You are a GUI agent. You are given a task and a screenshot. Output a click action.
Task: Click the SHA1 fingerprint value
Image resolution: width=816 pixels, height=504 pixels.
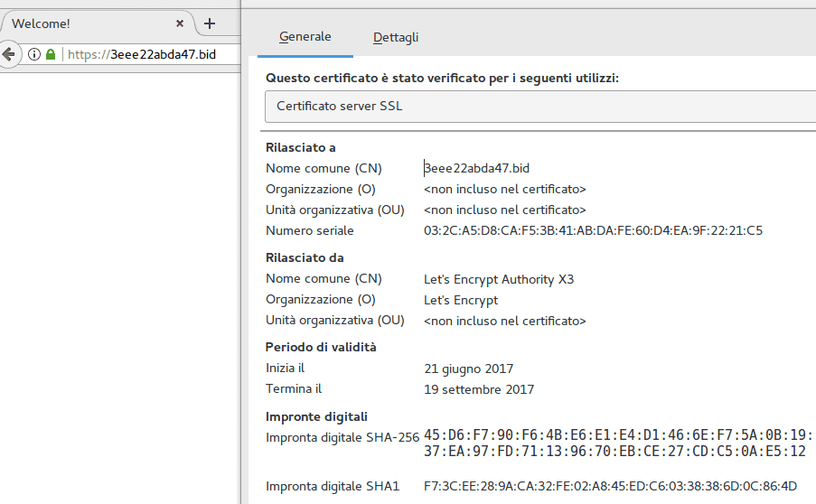(x=610, y=487)
